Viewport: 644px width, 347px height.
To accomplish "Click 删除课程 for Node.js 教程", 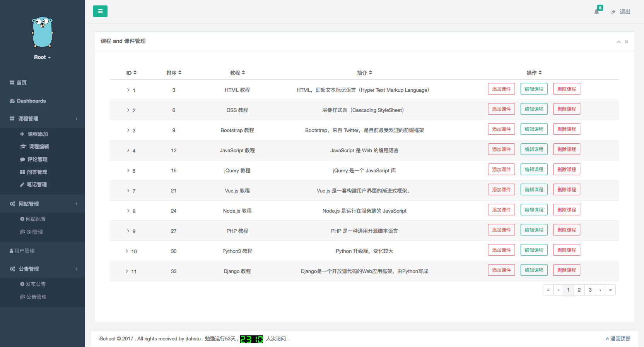I will click(567, 210).
